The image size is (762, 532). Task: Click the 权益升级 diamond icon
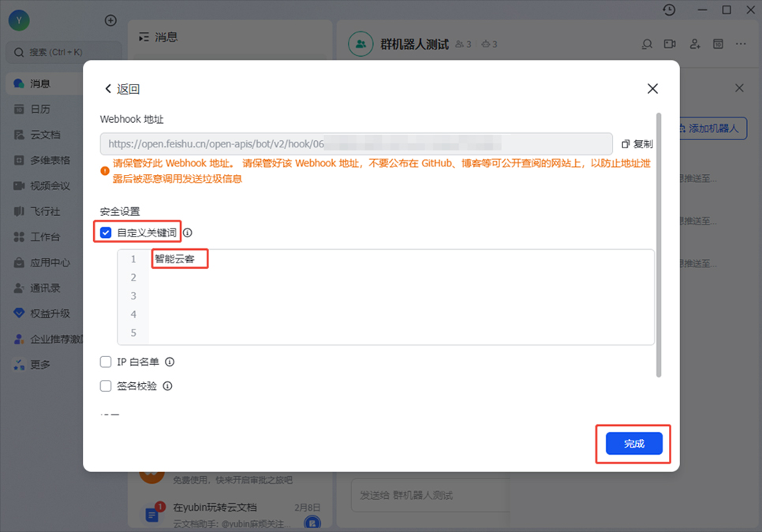tap(19, 313)
